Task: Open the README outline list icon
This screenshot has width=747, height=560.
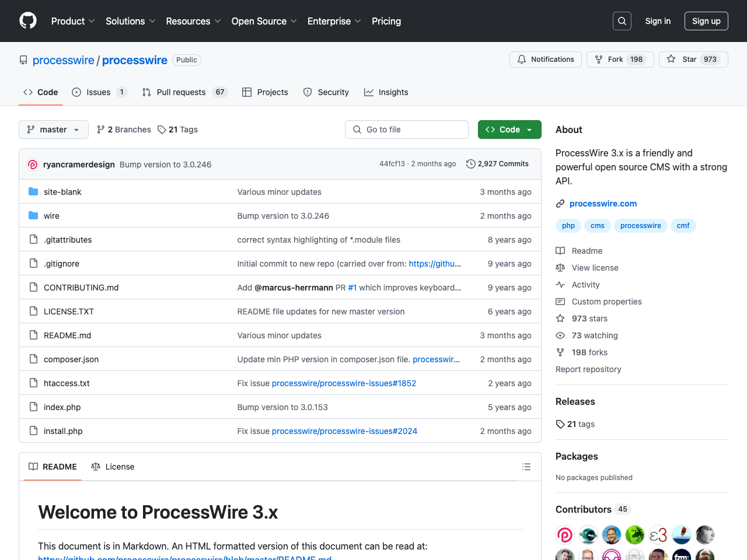Action: (x=526, y=467)
